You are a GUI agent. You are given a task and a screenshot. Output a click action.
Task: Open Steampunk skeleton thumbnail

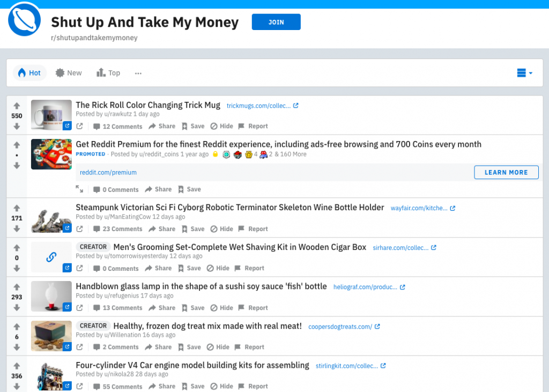[x=51, y=218]
